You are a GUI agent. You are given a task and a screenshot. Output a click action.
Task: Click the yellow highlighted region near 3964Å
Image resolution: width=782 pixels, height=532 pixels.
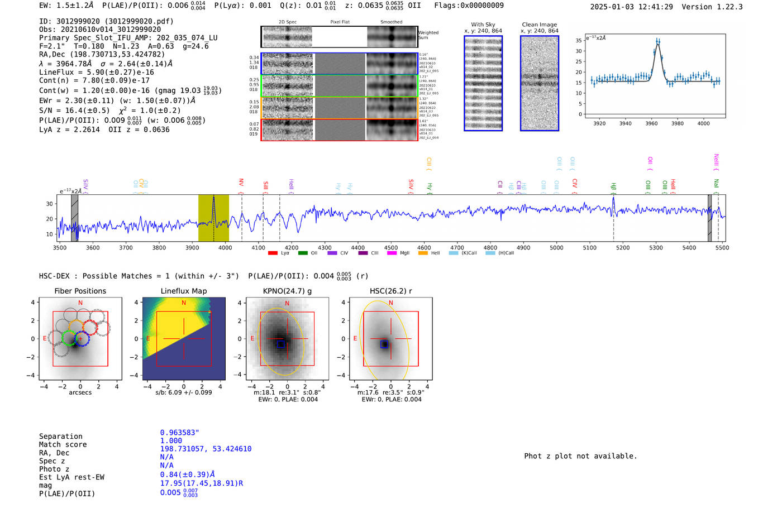tap(213, 218)
